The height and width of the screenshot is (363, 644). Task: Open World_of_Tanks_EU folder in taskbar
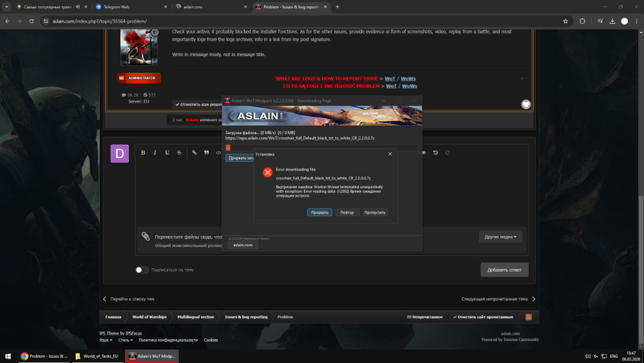(97, 356)
